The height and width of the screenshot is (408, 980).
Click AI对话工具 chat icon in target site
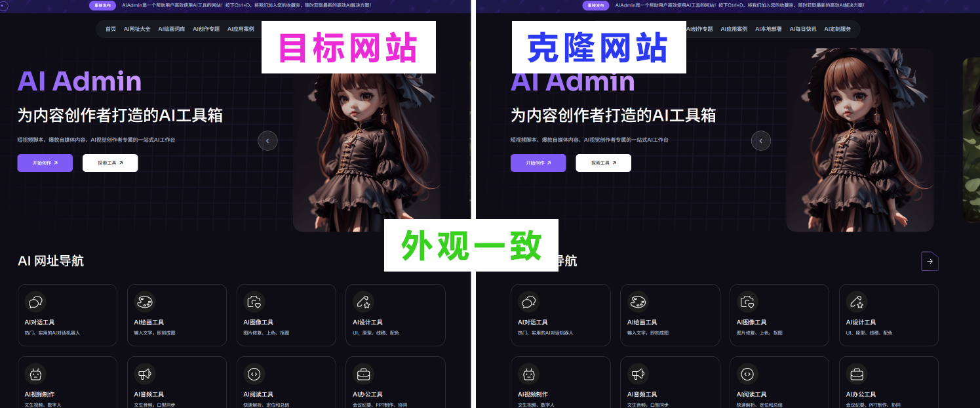click(35, 302)
